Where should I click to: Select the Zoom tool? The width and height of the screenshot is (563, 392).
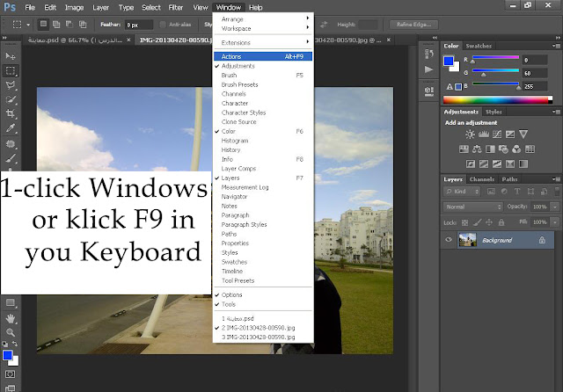click(11, 332)
